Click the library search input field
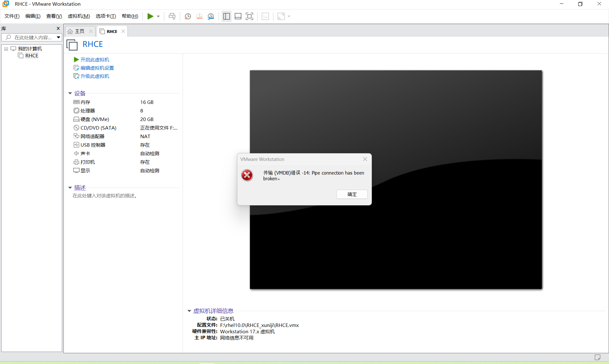 coord(33,37)
